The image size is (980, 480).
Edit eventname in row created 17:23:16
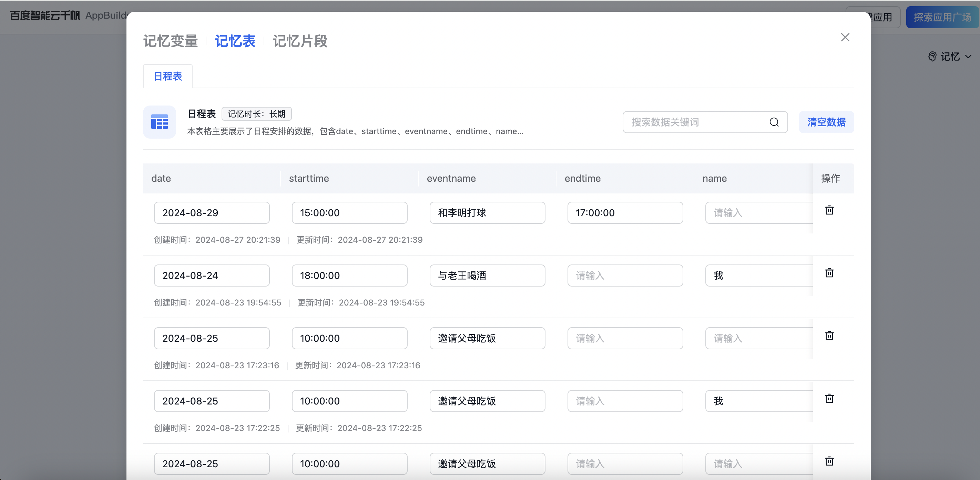487,338
